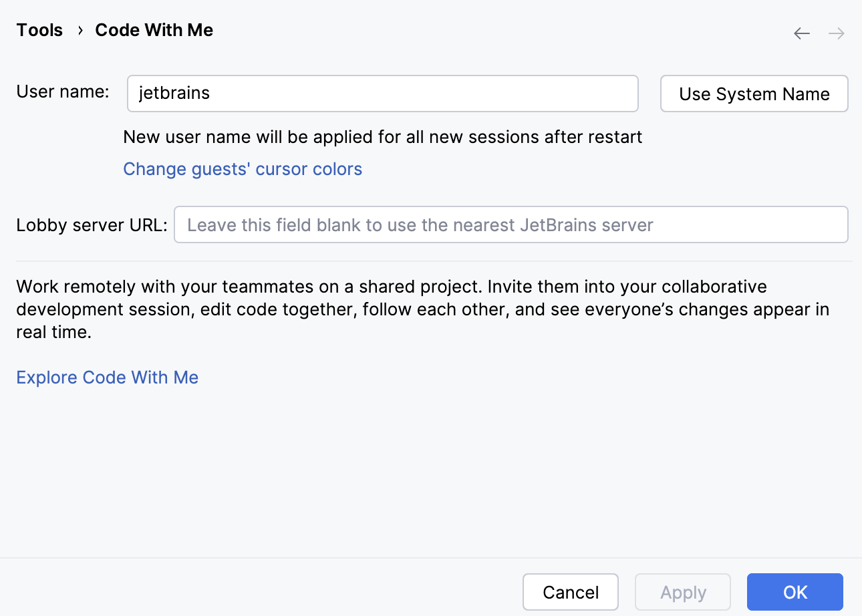
Task: Open Change guests' cursor colors
Action: (242, 169)
